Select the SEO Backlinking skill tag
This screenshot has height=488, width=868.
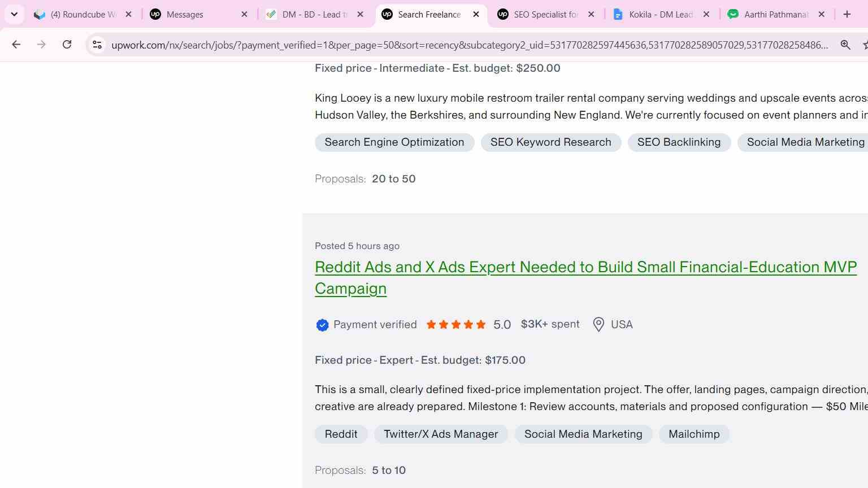[679, 142]
